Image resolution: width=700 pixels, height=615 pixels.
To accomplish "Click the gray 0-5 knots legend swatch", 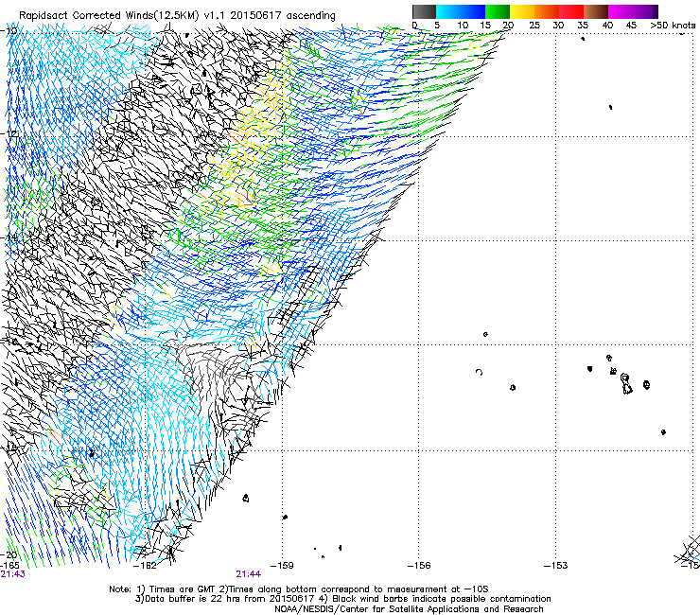I will coord(424,11).
